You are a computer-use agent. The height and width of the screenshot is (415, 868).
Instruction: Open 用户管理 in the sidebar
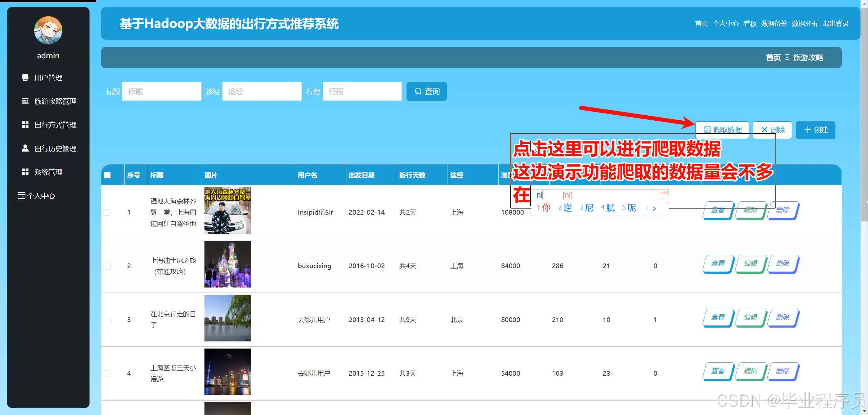48,78
